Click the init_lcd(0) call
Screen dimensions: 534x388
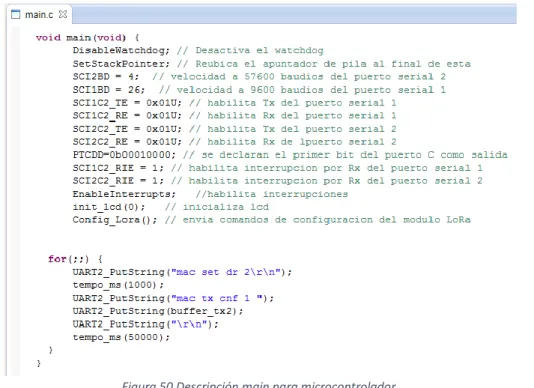109,207
